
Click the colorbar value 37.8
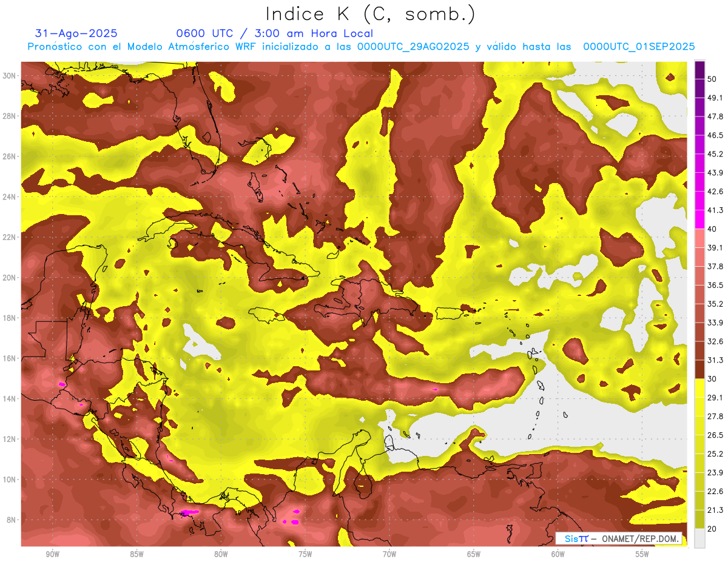pos(715,267)
